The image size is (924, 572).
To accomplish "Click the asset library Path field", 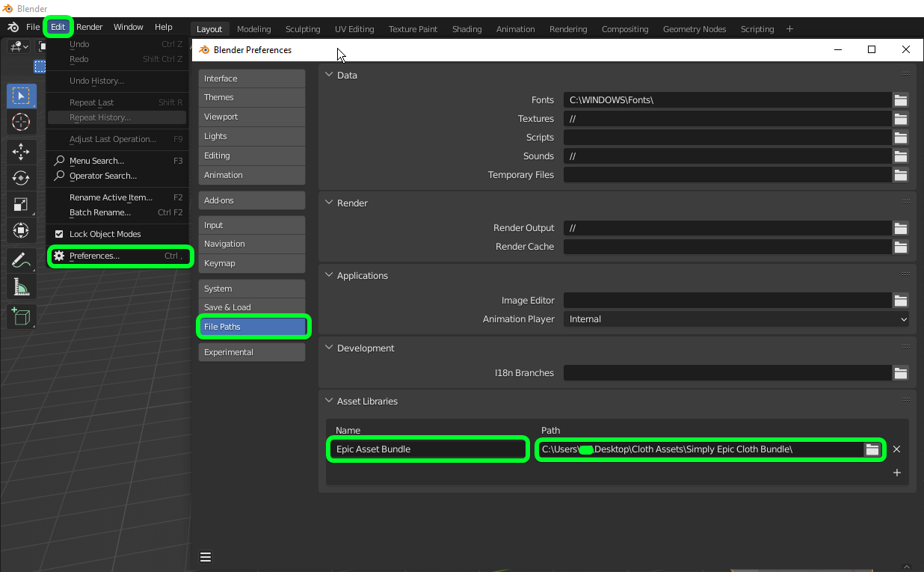I will (x=700, y=449).
